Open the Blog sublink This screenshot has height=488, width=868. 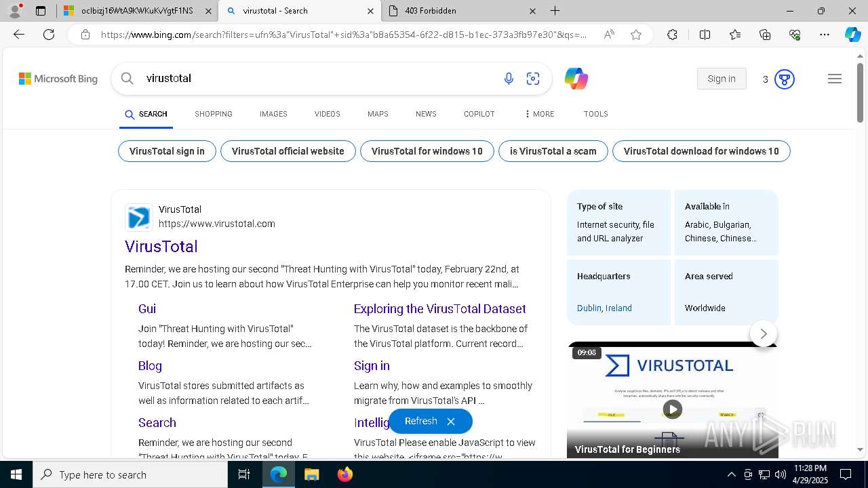pyautogui.click(x=150, y=366)
